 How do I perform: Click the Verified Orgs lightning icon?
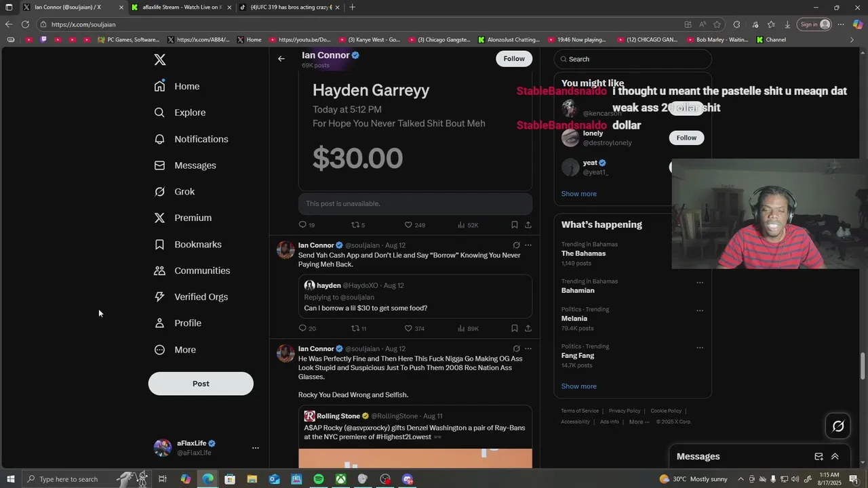(159, 297)
